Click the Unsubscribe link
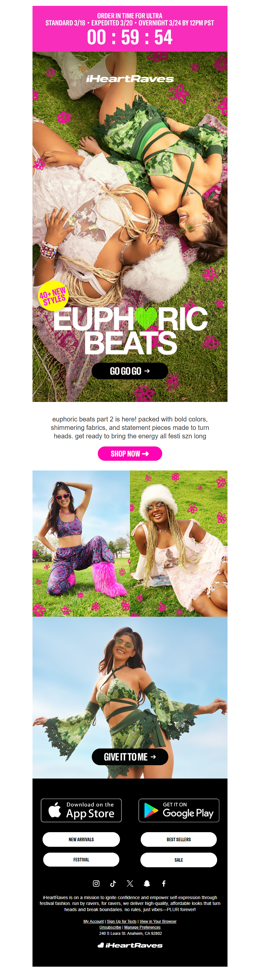The width and height of the screenshot is (260, 980). coord(110,927)
